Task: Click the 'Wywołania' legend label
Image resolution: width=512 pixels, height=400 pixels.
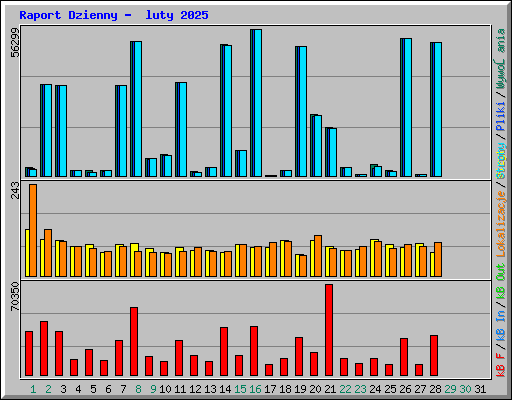Action: [x=501, y=59]
